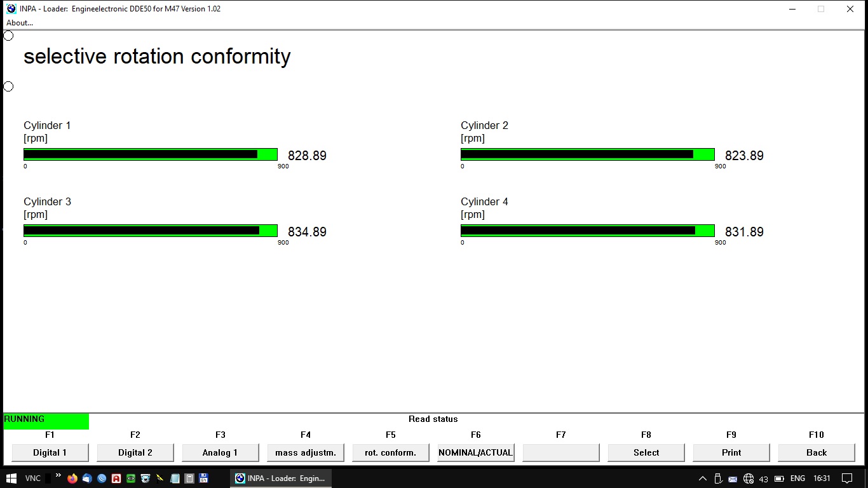Minimize the INPA window
The width and height of the screenshot is (868, 488).
792,9
